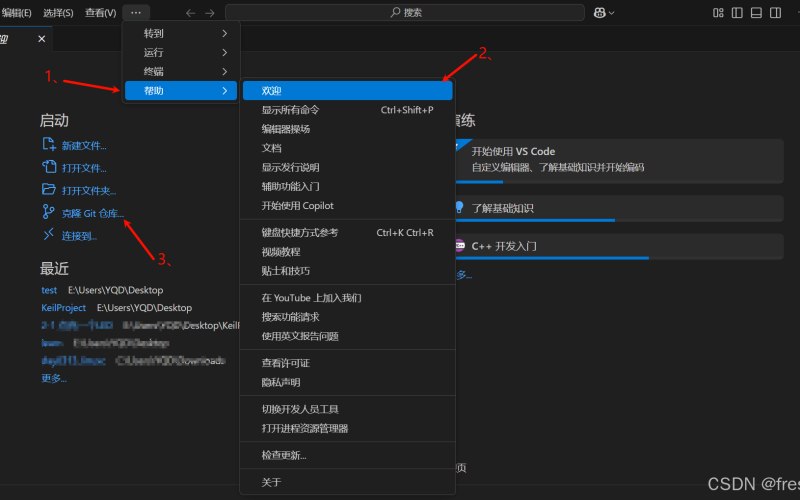Choose 开始使用 Copilot entry
800x500 pixels.
pyautogui.click(x=347, y=206)
